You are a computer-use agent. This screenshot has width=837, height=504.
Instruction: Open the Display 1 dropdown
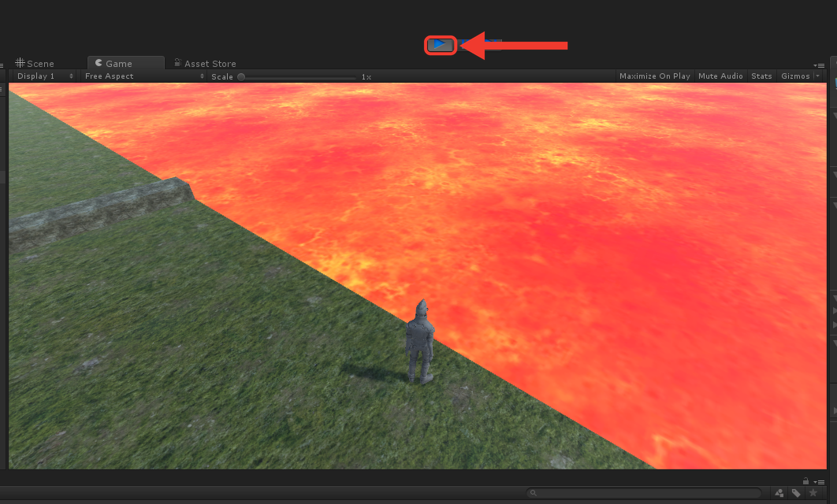point(45,76)
